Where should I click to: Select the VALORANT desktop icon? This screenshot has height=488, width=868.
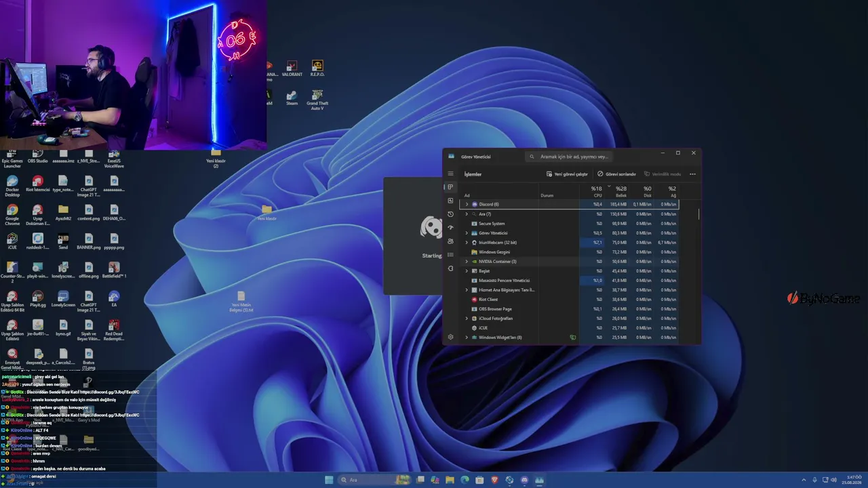(x=292, y=69)
